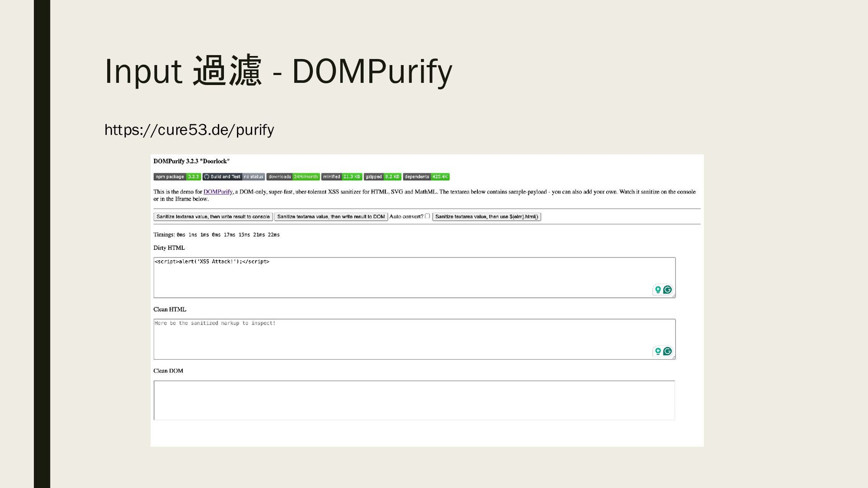Open the DOMPurify hyperlink
Image resolution: width=868 pixels, height=488 pixels.
(x=218, y=192)
